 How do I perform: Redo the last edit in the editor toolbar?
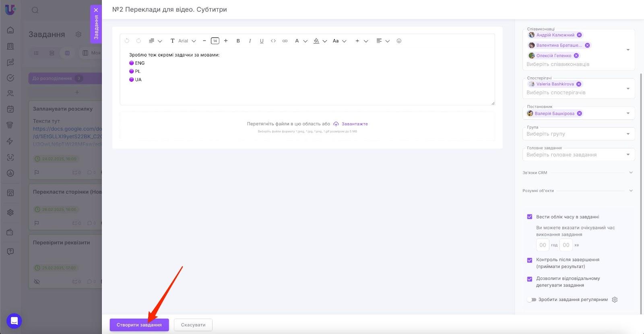(x=138, y=41)
